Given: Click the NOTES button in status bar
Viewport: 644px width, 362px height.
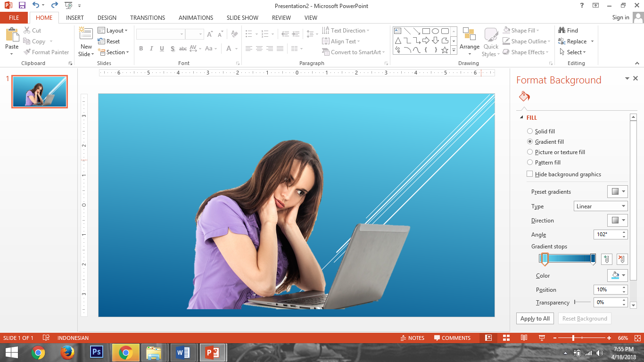Looking at the screenshot, I should point(412,338).
